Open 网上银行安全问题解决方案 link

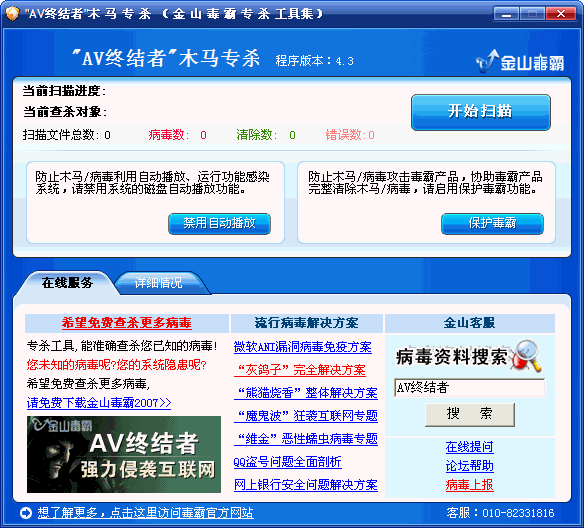[306, 485]
